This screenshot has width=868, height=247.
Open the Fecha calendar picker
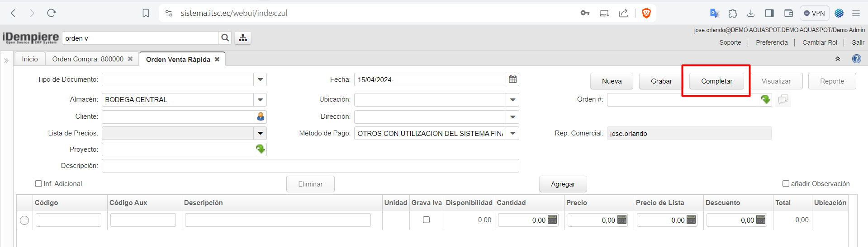click(x=512, y=79)
